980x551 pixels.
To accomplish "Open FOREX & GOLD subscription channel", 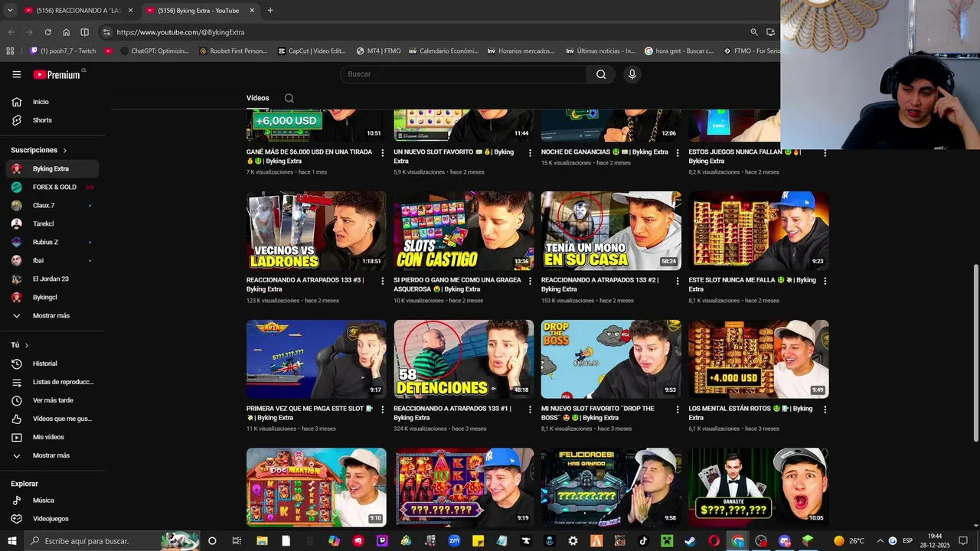I will pos(52,187).
